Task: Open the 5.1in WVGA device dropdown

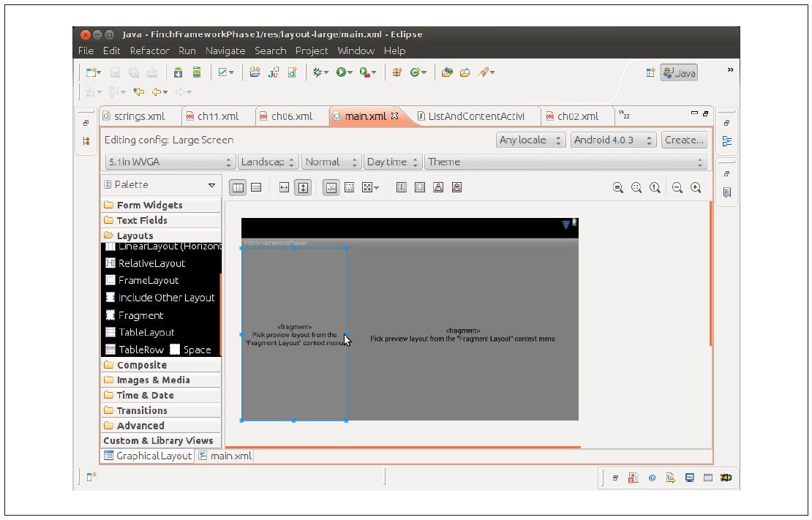Action: pyautogui.click(x=170, y=162)
